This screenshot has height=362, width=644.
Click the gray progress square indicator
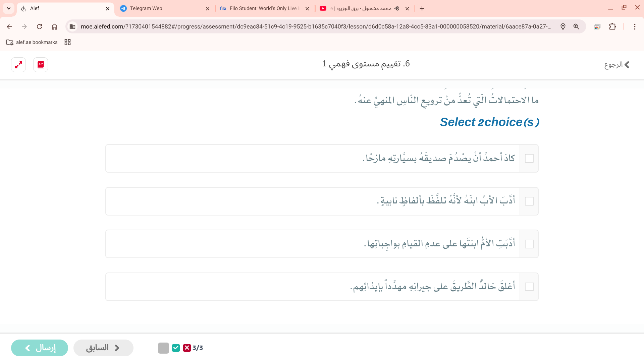163,348
